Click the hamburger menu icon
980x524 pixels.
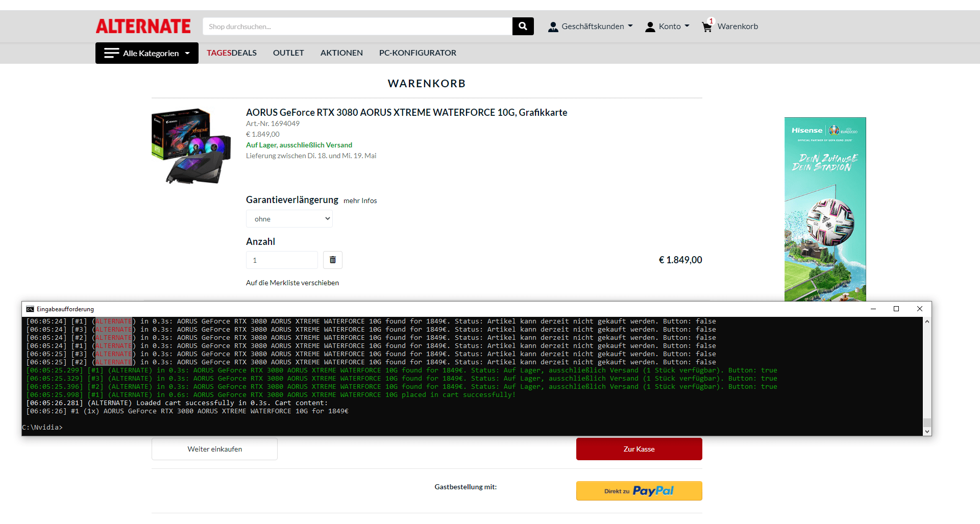point(111,53)
